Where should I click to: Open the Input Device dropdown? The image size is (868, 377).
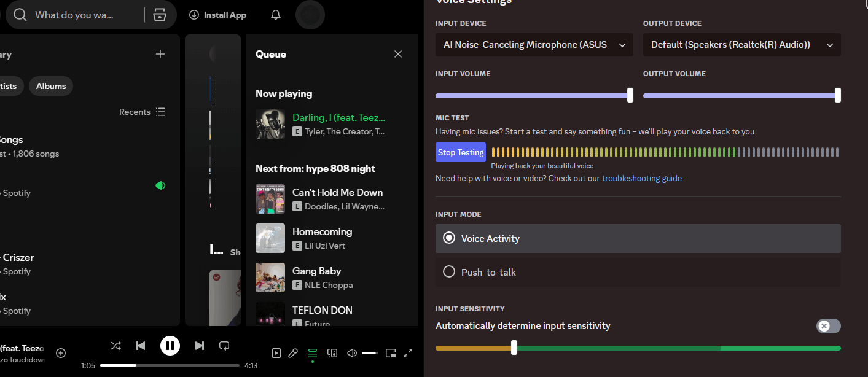point(534,45)
